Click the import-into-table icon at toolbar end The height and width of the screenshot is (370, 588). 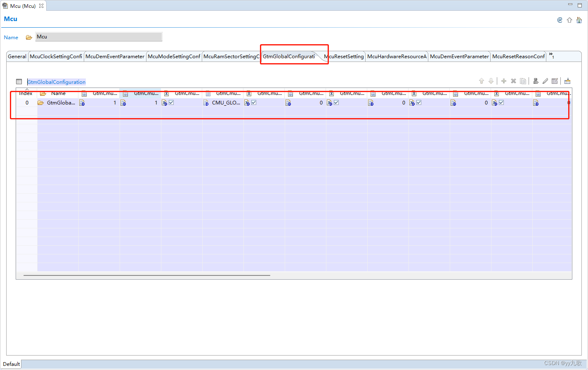point(567,81)
